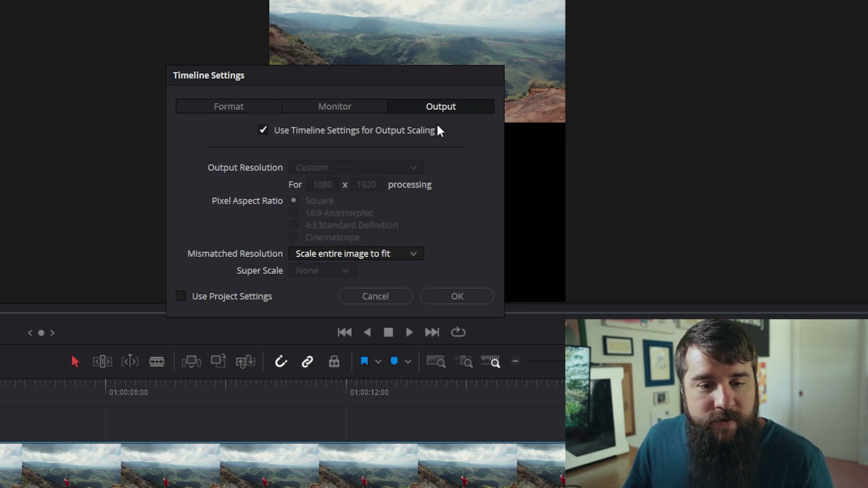Viewport: 868px width, 488px height.
Task: Play the timeline forward
Action: click(409, 332)
